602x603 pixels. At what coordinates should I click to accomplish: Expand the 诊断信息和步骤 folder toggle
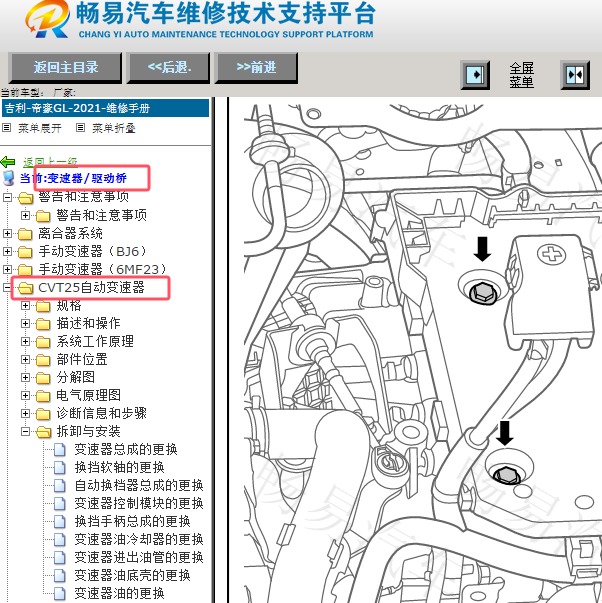coord(25,413)
